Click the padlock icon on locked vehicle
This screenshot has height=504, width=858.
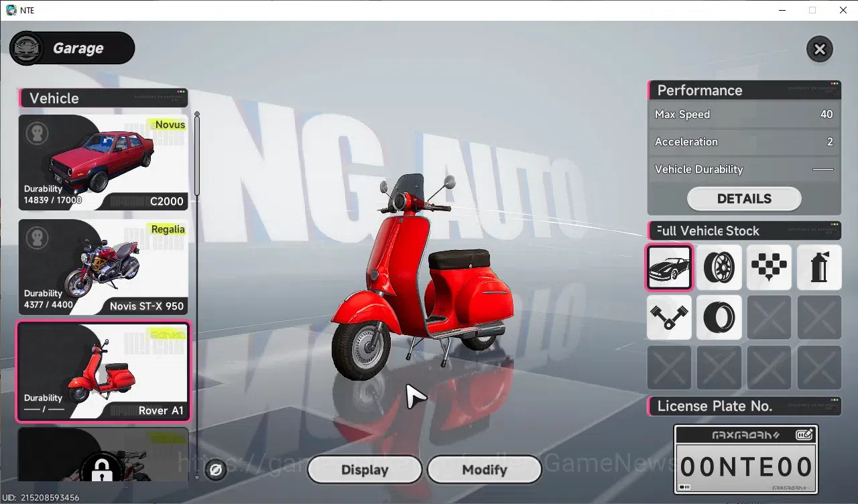pos(101,471)
